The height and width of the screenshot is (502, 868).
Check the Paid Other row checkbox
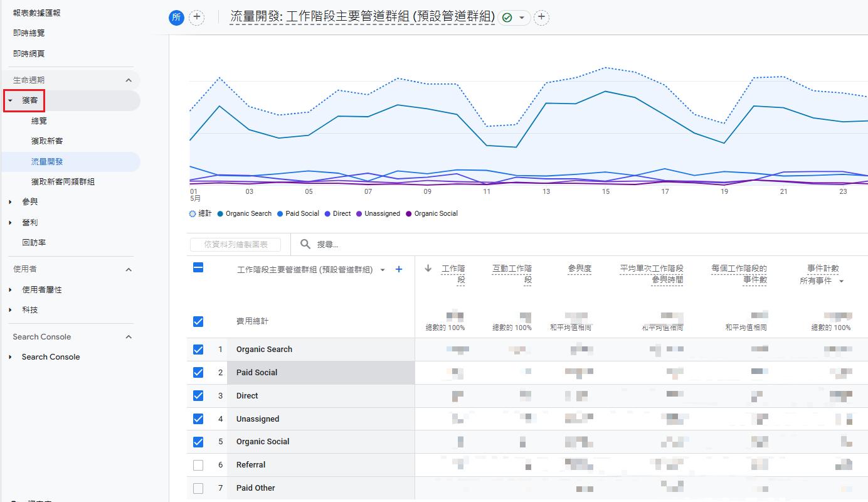point(198,488)
